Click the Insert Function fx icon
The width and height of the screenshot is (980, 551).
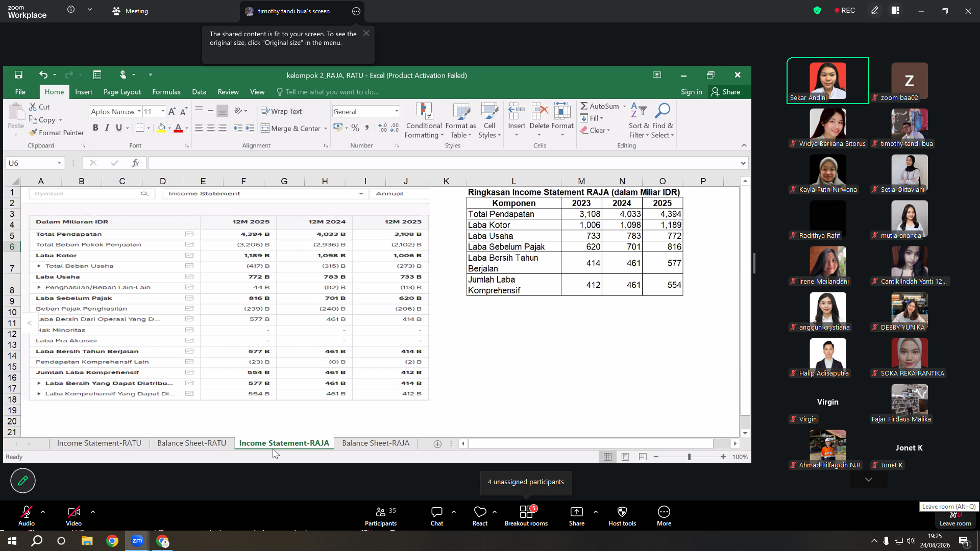pyautogui.click(x=135, y=163)
